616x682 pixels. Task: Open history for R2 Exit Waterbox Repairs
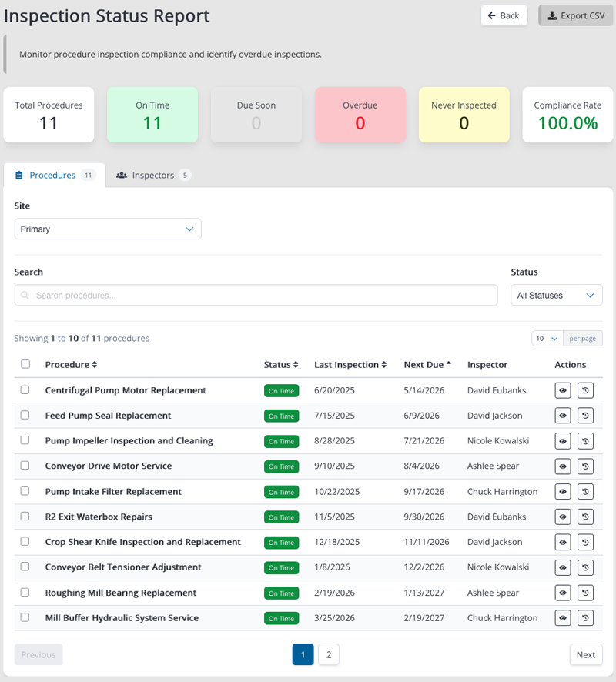click(585, 517)
